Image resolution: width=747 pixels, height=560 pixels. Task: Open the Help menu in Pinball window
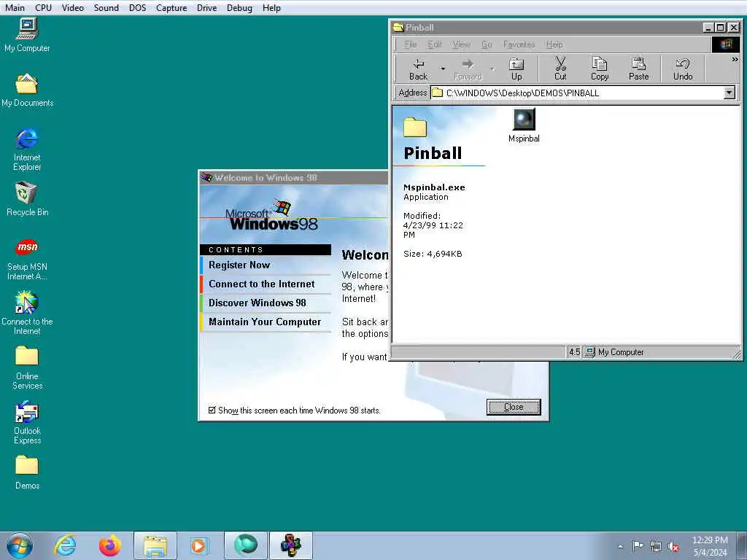(554, 44)
